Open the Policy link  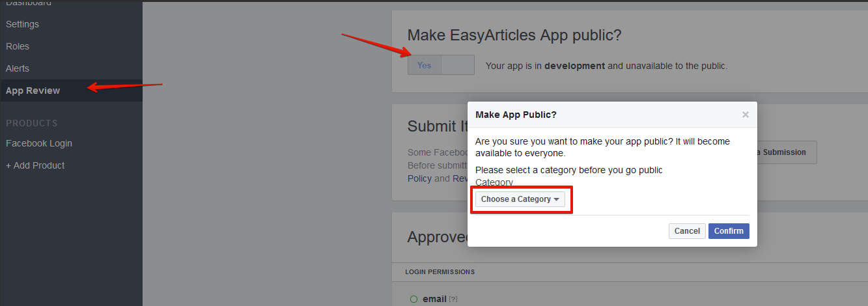tap(419, 178)
